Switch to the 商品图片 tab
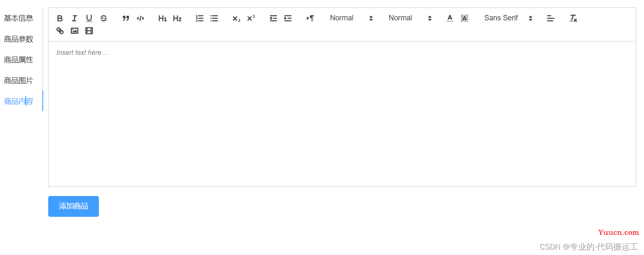The height and width of the screenshot is (255, 644). (19, 81)
